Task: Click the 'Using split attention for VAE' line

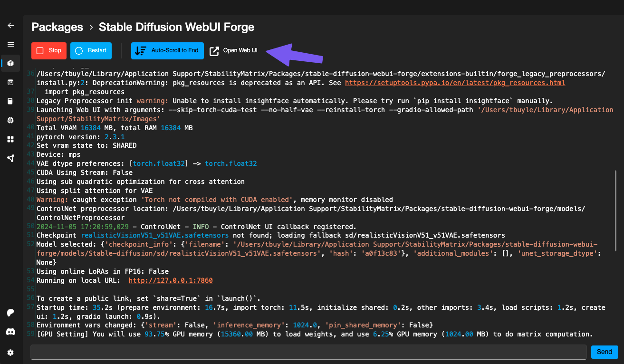Action: 95,191
